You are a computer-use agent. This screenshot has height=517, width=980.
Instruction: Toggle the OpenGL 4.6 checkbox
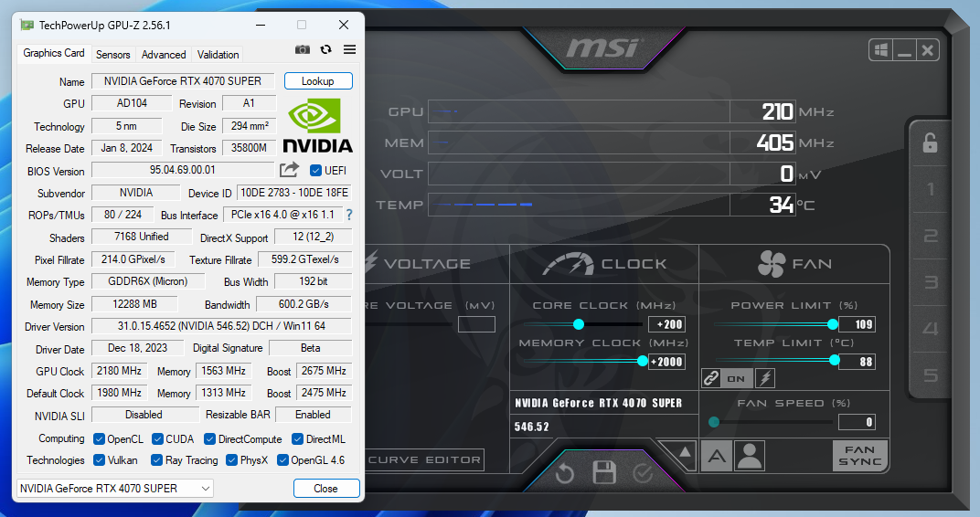coord(282,459)
